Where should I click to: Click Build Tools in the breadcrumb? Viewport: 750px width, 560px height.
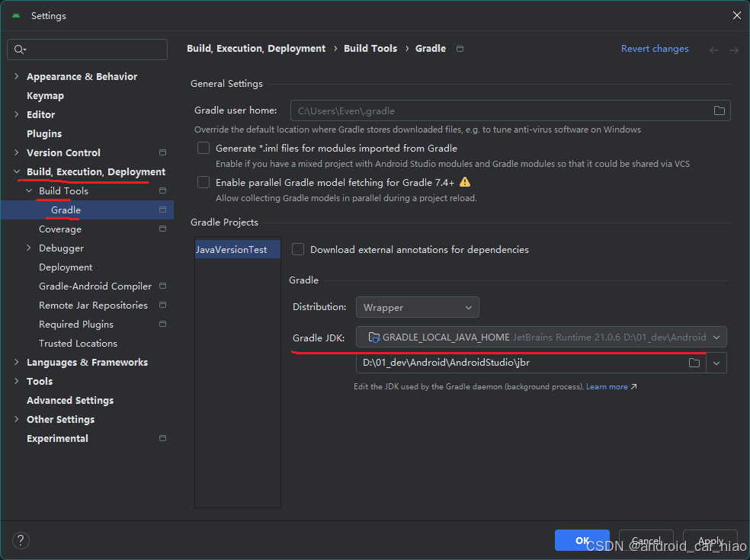pyautogui.click(x=370, y=49)
